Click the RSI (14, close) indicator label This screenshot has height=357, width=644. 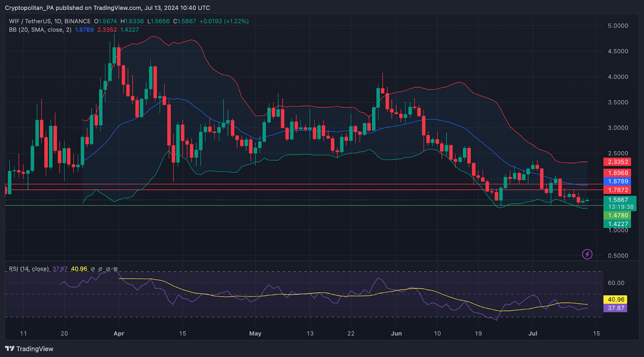click(x=29, y=269)
